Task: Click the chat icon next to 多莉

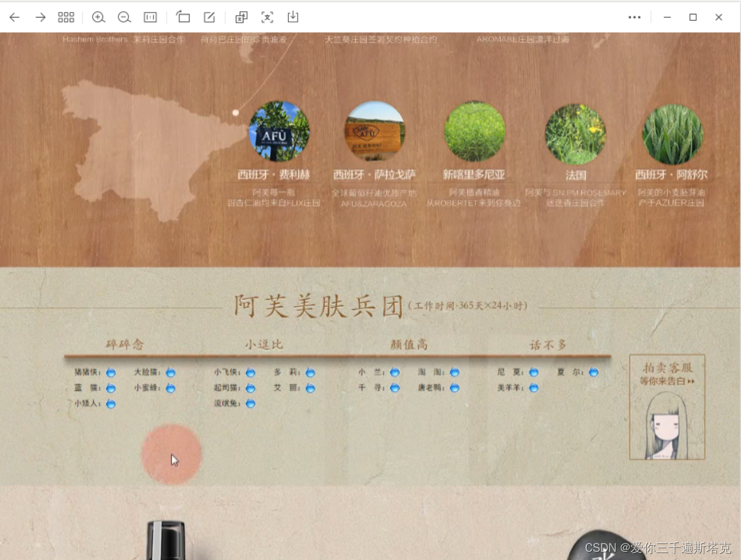Action: pyautogui.click(x=311, y=373)
